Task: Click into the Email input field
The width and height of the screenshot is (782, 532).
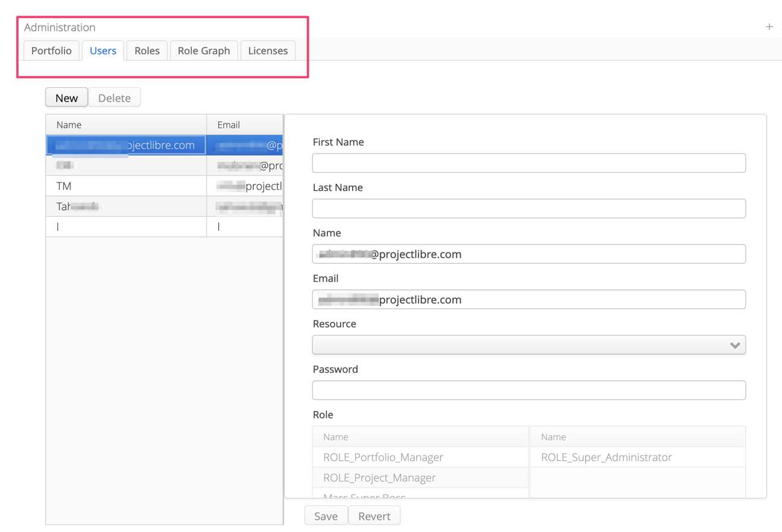Action: [x=529, y=299]
